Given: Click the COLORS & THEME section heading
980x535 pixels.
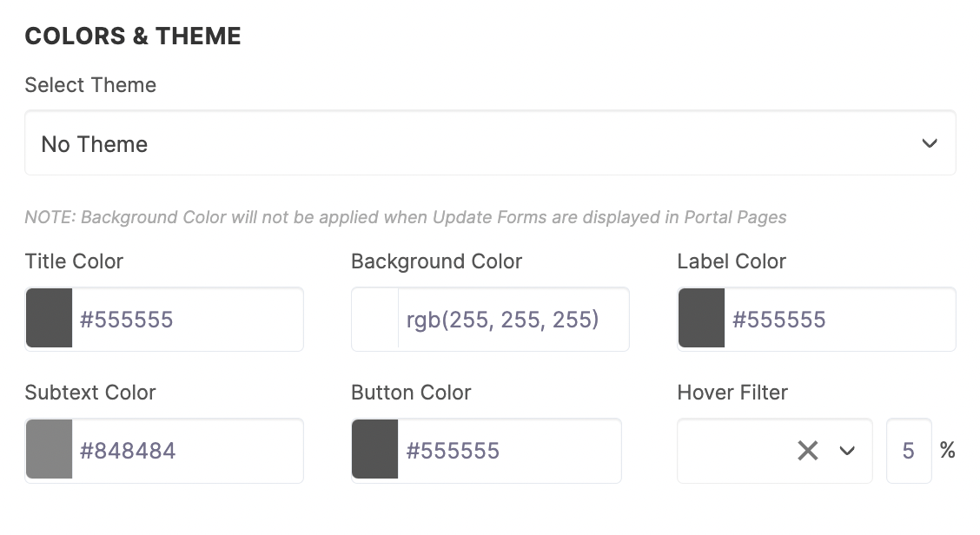Looking at the screenshot, I should pyautogui.click(x=133, y=36).
